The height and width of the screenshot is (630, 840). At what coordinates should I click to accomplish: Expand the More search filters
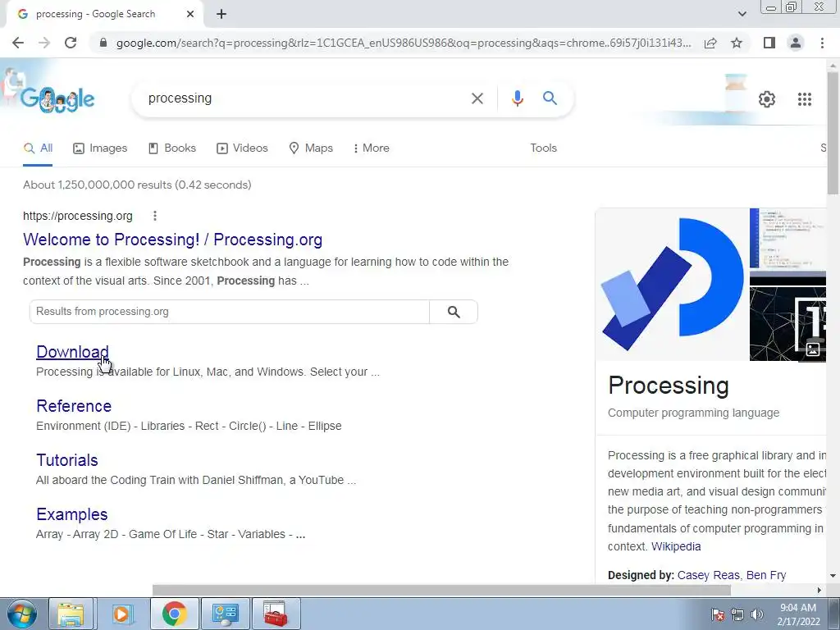coord(372,148)
